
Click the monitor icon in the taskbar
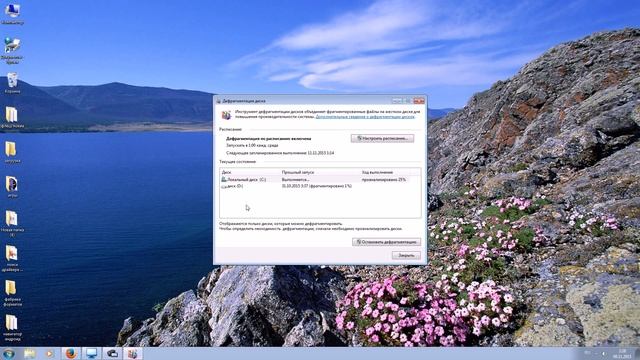point(91,353)
